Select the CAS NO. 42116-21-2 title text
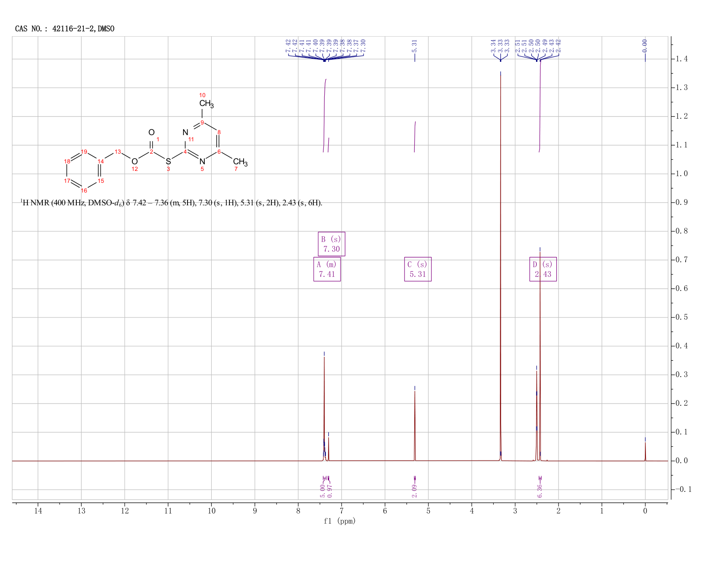Screen dimensions: 728x563 point(65,29)
